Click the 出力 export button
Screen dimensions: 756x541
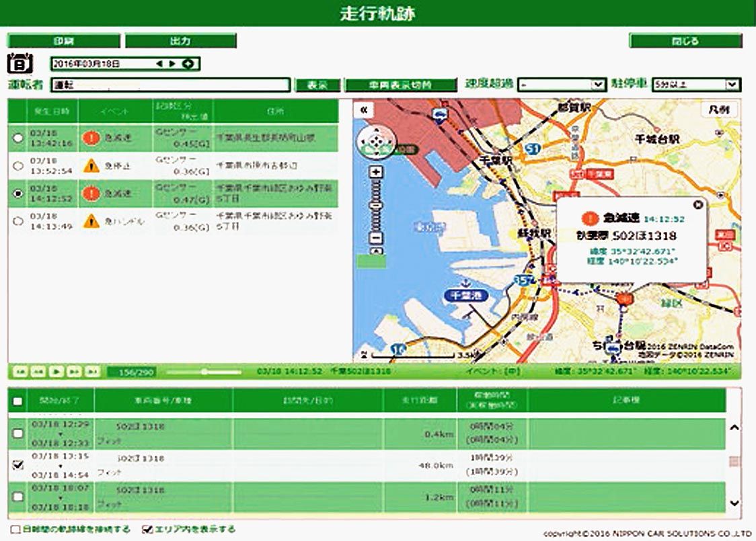pos(180,41)
